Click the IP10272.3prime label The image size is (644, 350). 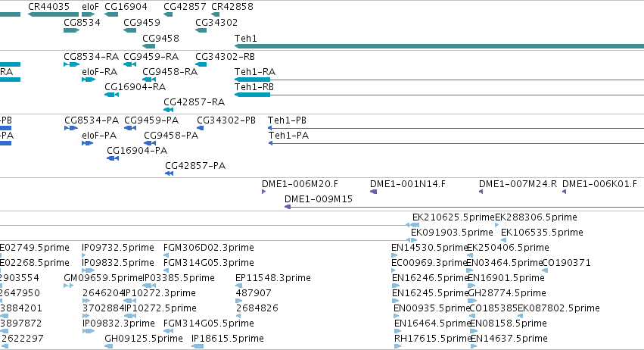point(160,293)
